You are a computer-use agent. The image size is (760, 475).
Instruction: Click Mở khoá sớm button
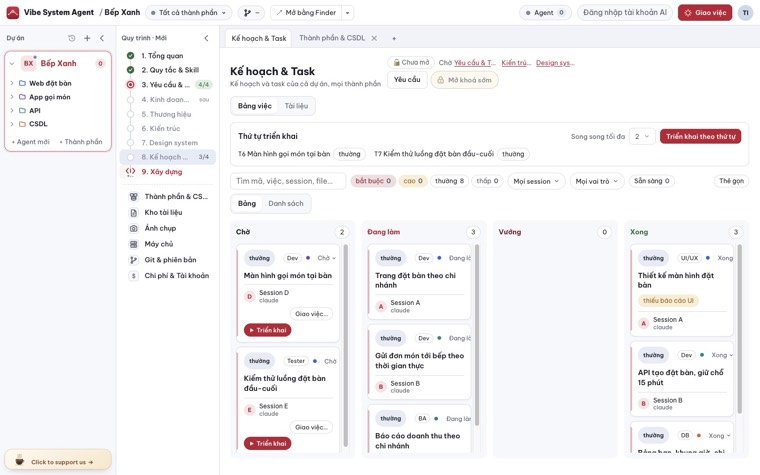[x=464, y=80]
